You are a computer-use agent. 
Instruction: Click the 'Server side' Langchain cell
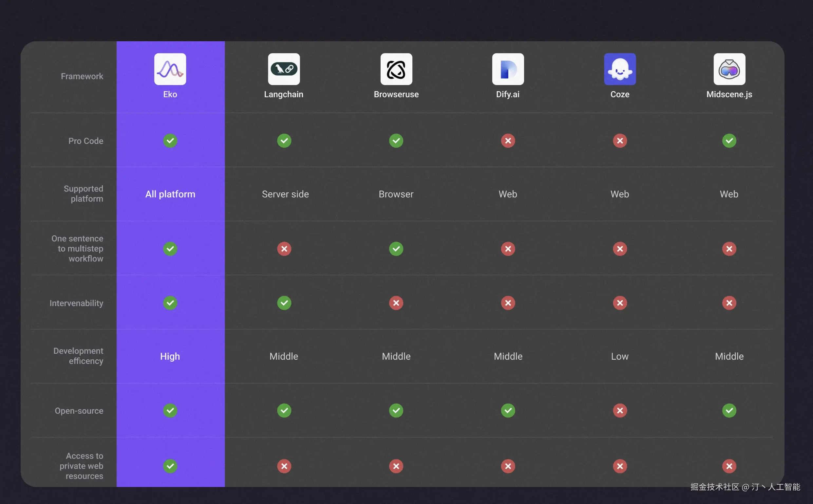click(x=285, y=194)
